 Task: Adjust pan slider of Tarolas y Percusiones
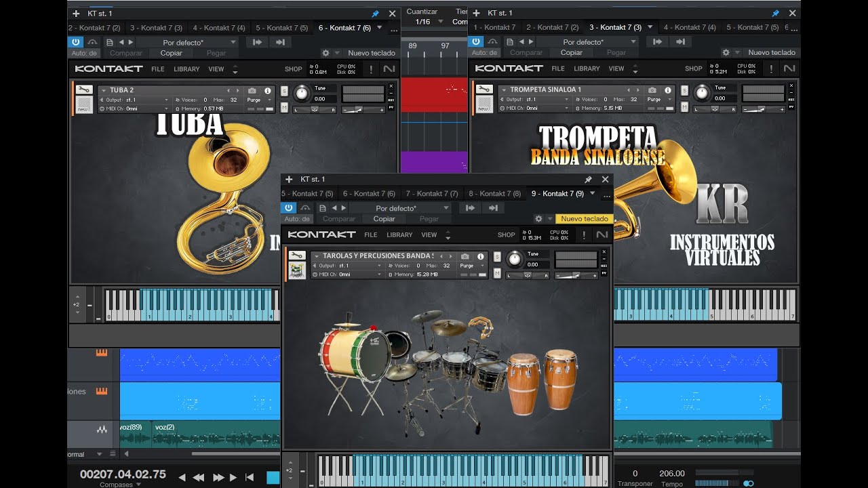click(x=528, y=276)
